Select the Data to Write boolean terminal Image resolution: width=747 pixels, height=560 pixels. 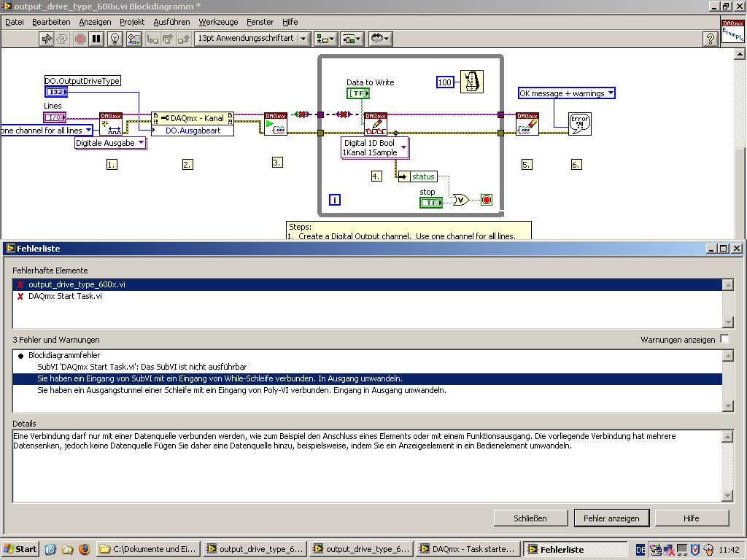click(x=358, y=94)
